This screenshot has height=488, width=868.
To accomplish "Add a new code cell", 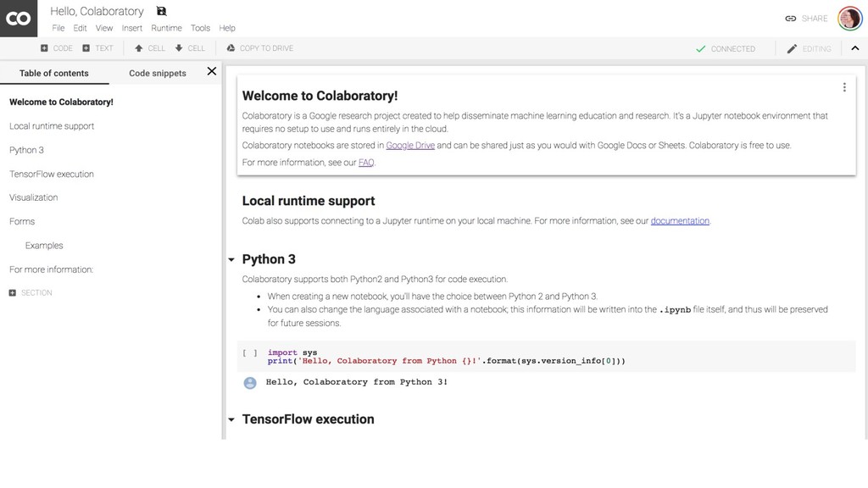I will coord(57,48).
